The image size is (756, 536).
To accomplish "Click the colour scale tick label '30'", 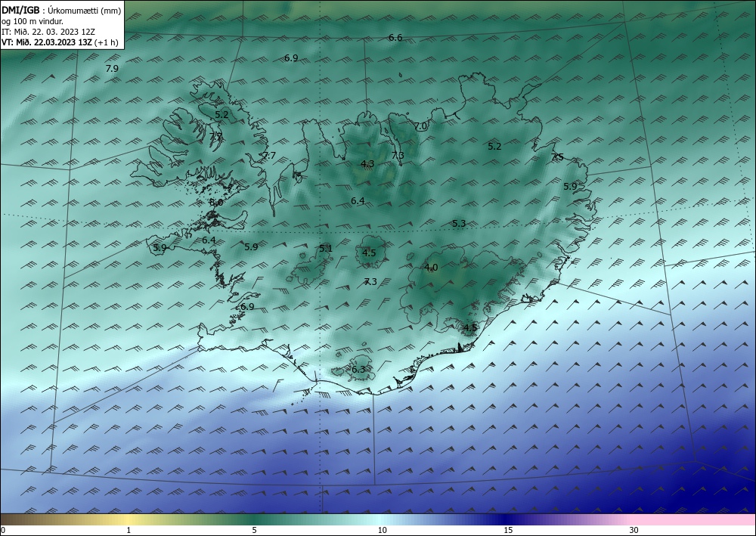I will coord(634,530).
